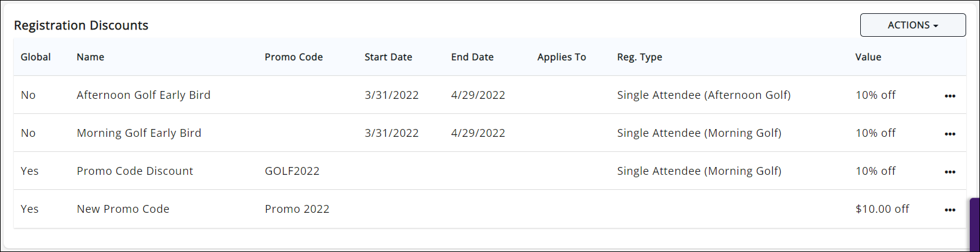980x252 pixels.
Task: Click the $10.00 off value cell
Action: (x=882, y=209)
